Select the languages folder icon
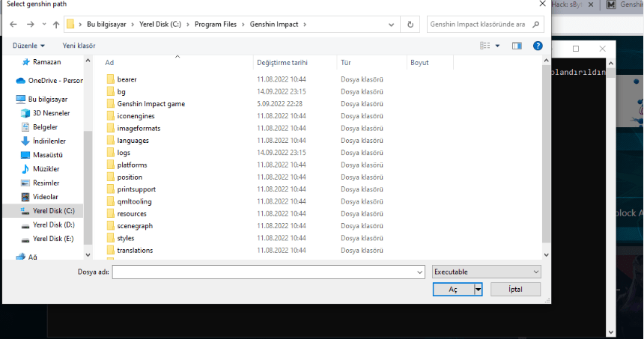 coord(111,140)
